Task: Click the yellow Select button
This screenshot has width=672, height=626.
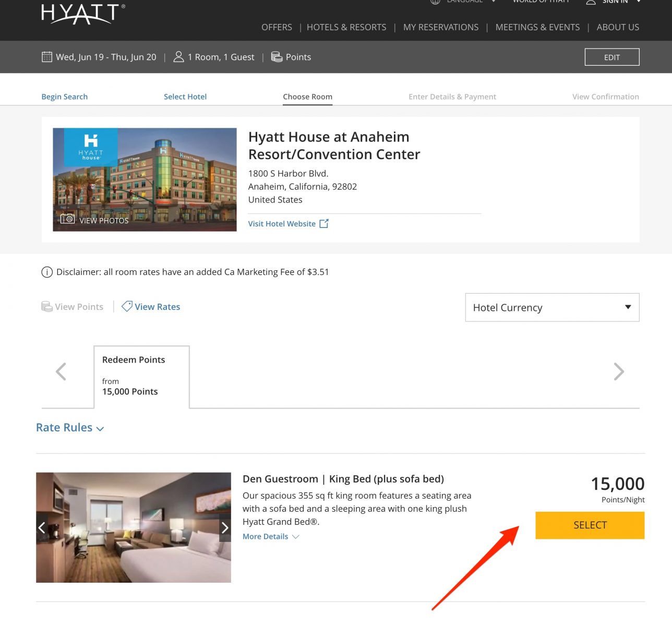Action: tap(590, 525)
